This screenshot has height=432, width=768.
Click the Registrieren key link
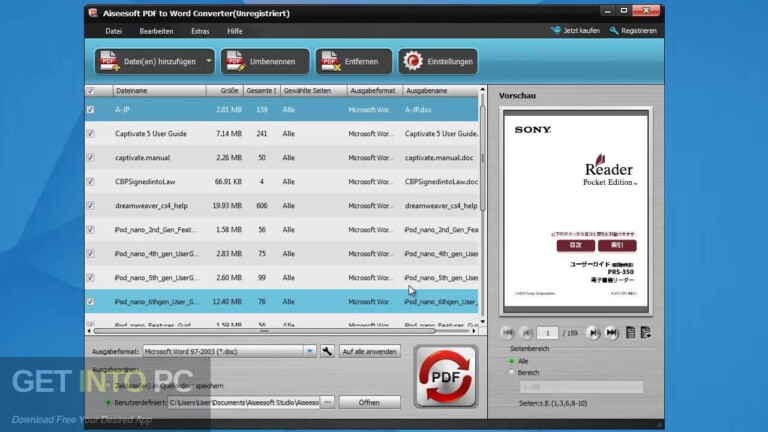633,30
